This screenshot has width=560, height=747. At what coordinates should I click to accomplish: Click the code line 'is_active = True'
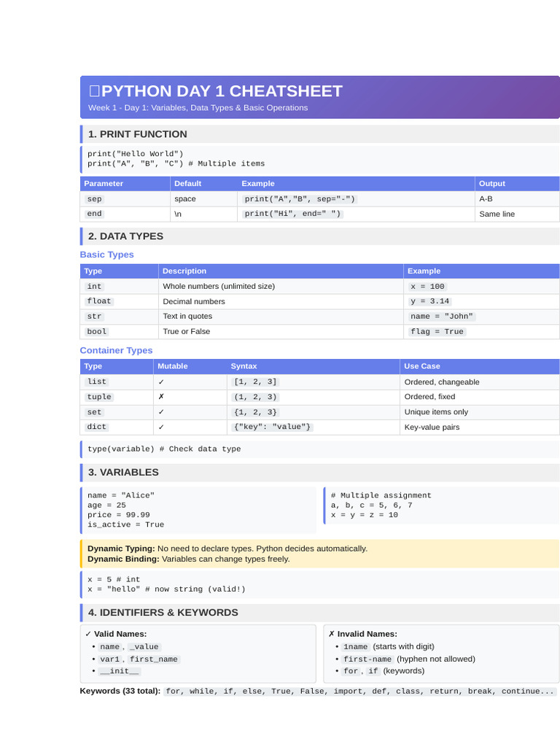[x=125, y=525]
